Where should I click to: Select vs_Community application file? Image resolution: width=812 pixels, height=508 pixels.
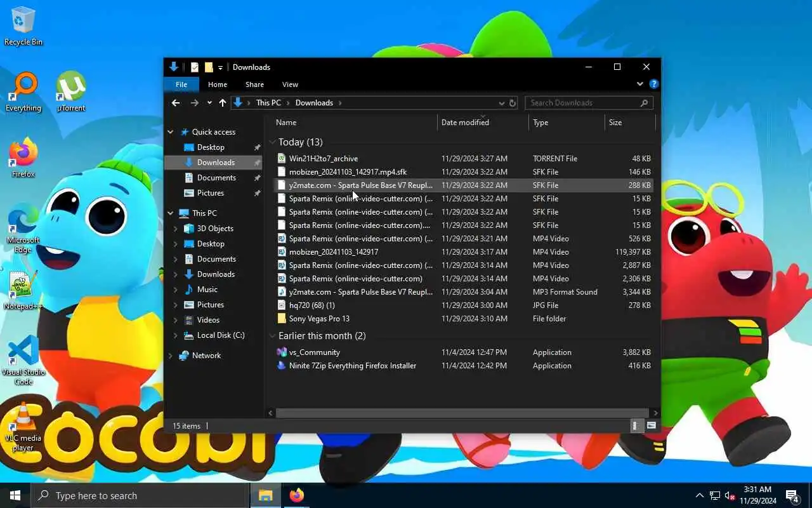(464, 352)
